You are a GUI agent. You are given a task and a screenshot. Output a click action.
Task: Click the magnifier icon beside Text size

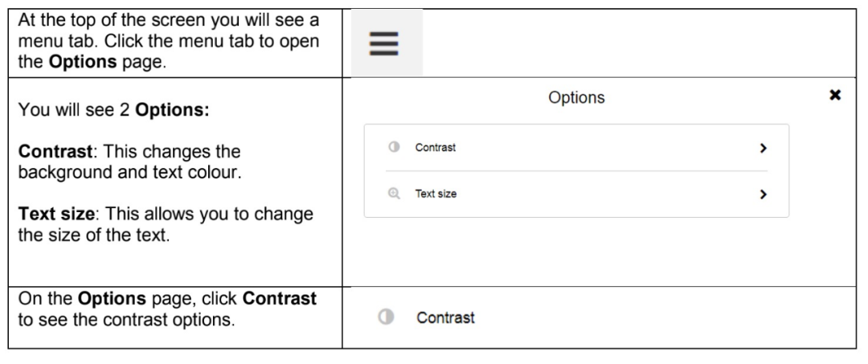pos(394,194)
